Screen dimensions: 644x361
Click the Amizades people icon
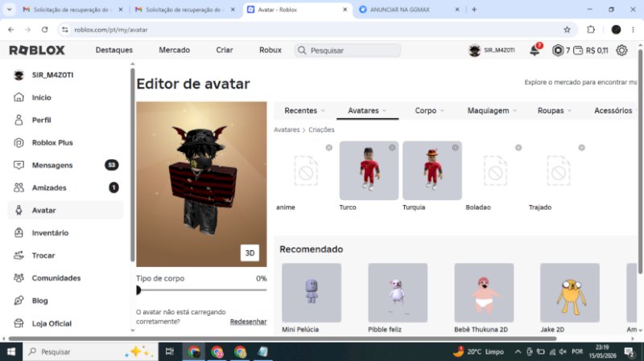click(x=19, y=187)
